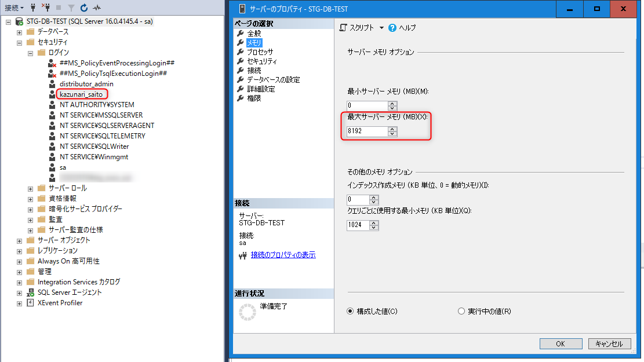Screen dimensions: 644x362
Task: Click the disconnect plug icon with red X
Action: click(x=46, y=8)
